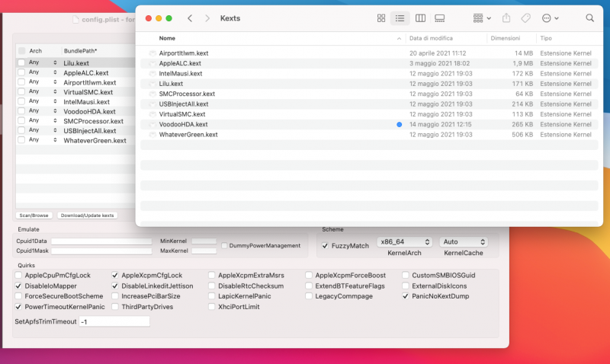The image size is (610, 364).
Task: Toggle the AppleALC.kext row checkbox
Action: [21, 72]
